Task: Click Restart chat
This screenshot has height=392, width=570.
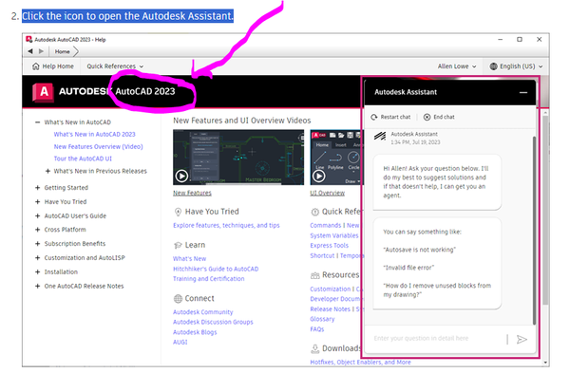Action: click(x=390, y=117)
